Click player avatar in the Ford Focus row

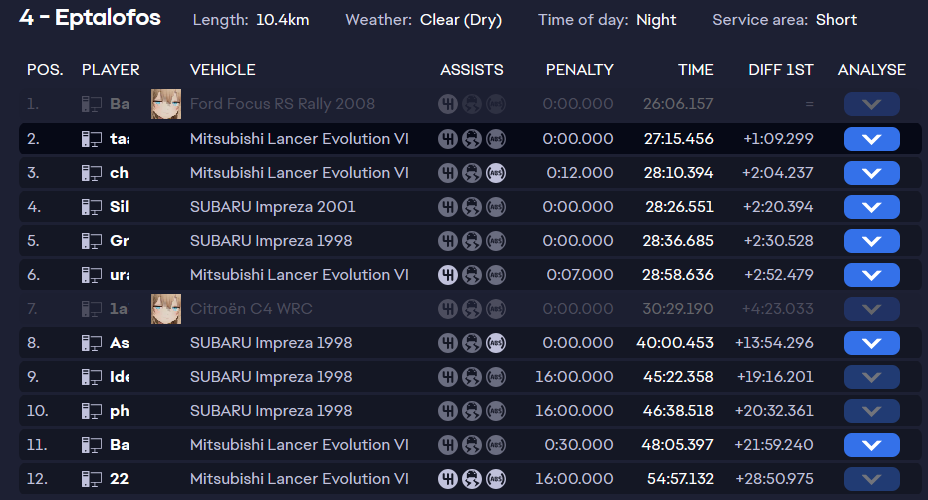click(166, 104)
